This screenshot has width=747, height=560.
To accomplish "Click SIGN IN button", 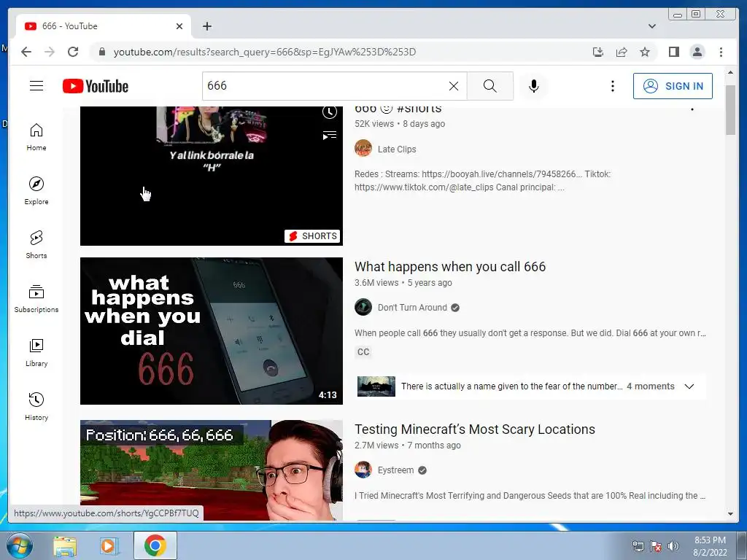I will click(673, 86).
